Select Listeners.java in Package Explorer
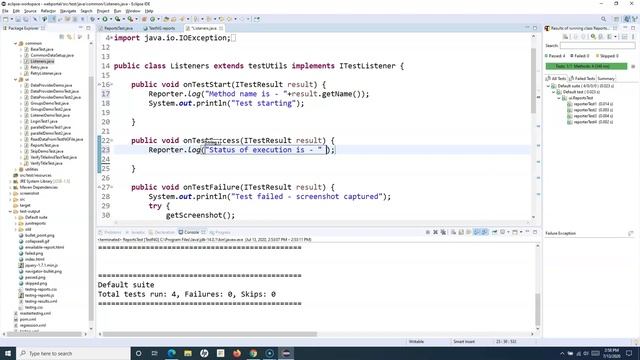This screenshot has height=360, width=640. point(42,61)
